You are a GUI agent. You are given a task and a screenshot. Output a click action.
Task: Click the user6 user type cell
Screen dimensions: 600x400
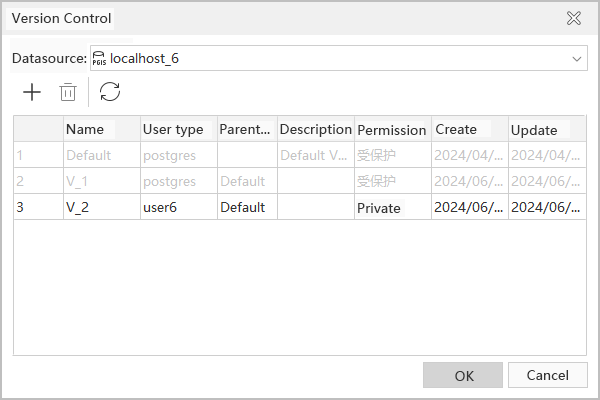click(177, 208)
